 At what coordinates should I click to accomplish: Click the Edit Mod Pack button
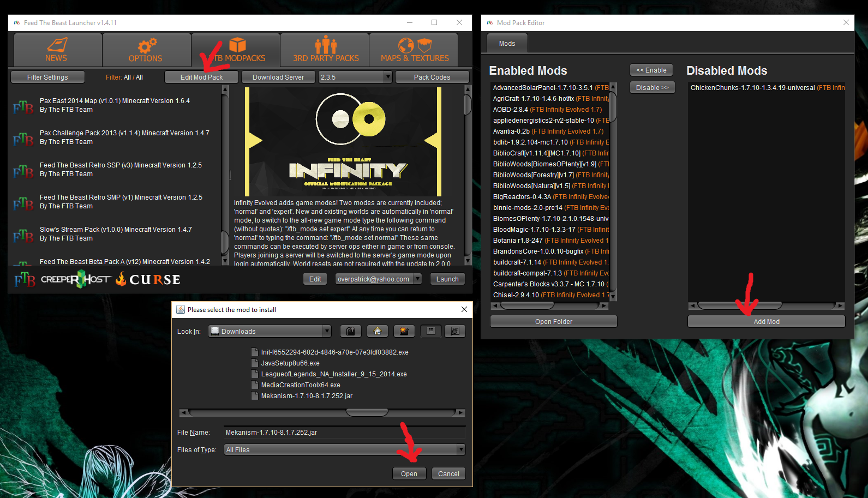(202, 77)
